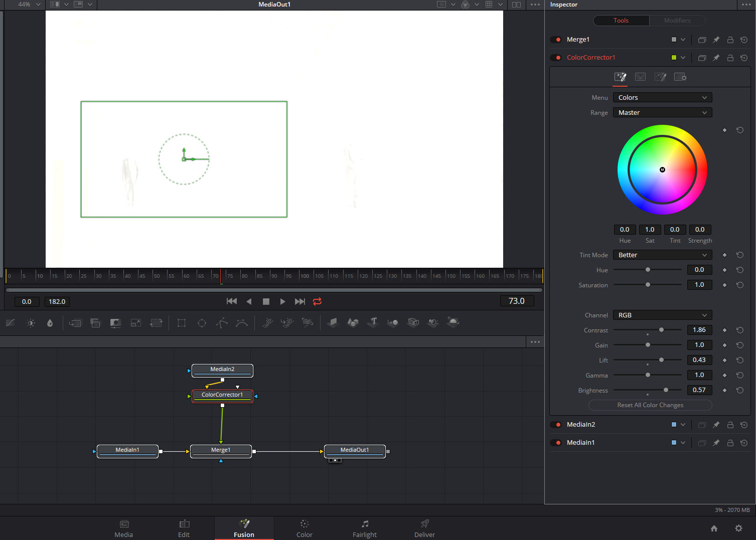Switch to the Tools tab
This screenshot has height=540, width=756.
pyautogui.click(x=621, y=21)
